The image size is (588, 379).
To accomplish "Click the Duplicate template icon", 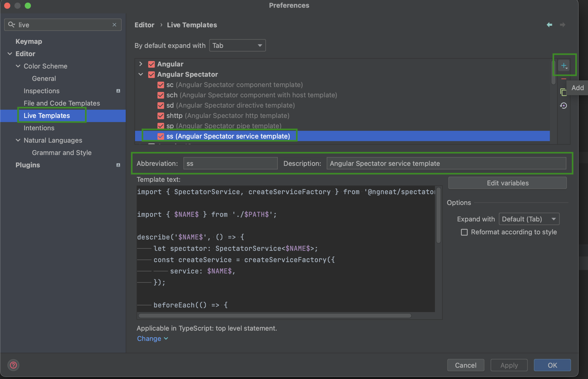I will 563,92.
